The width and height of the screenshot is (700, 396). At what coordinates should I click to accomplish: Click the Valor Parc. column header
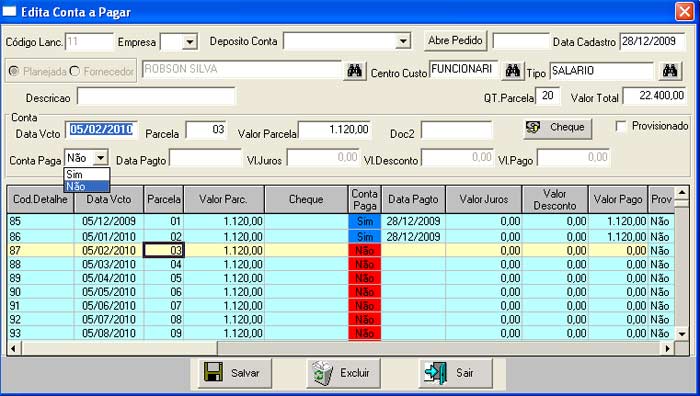tap(224, 199)
